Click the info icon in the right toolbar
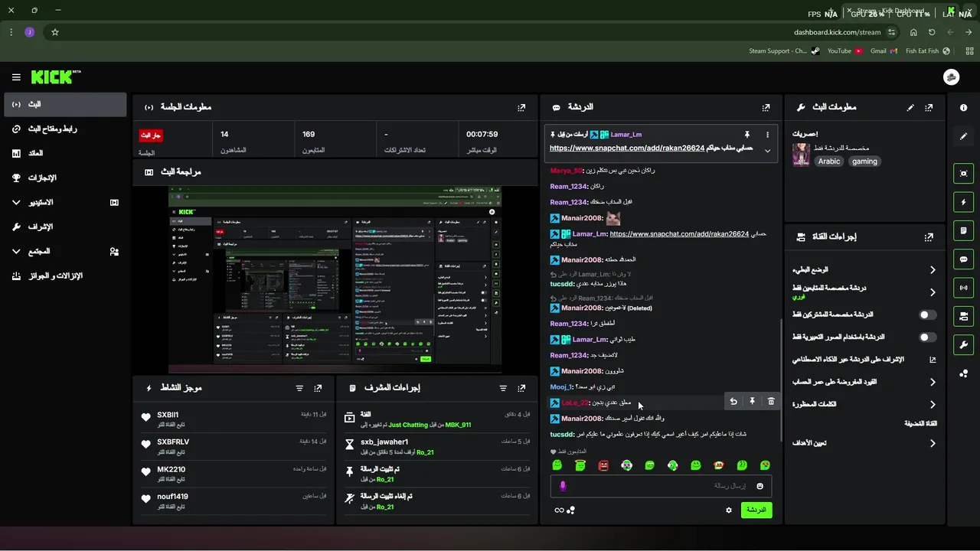 point(963,108)
